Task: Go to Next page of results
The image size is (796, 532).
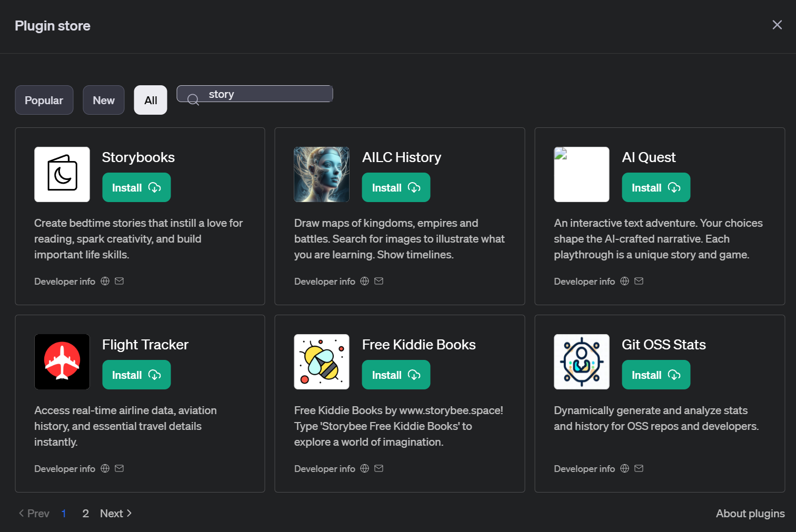Action: coord(116,513)
